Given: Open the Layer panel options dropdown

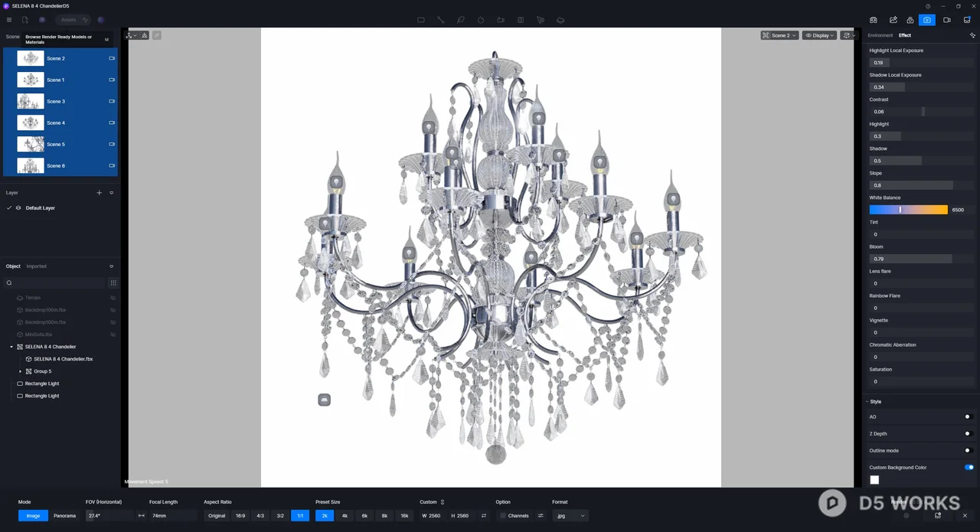Looking at the screenshot, I should coord(112,193).
